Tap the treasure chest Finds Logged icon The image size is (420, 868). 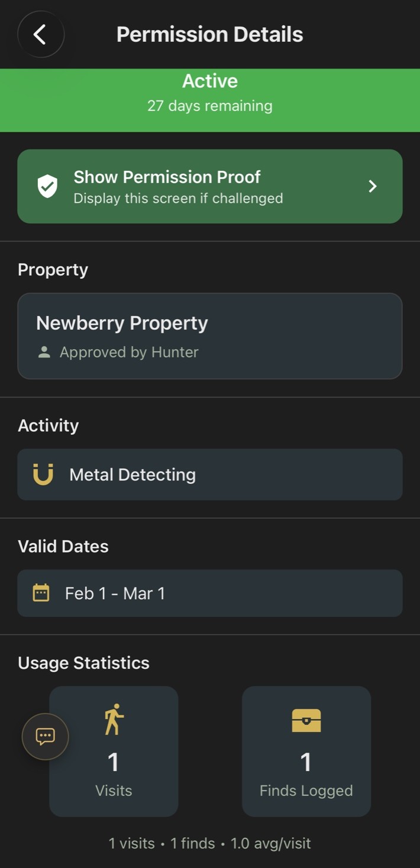[x=306, y=721]
